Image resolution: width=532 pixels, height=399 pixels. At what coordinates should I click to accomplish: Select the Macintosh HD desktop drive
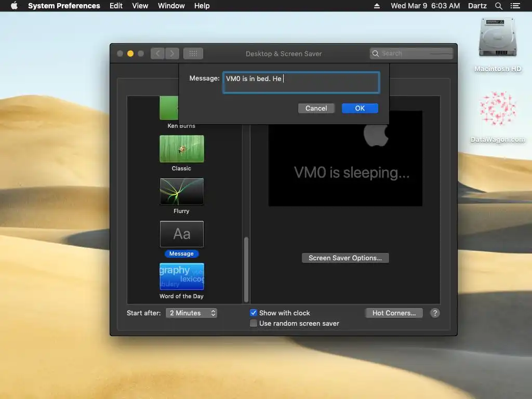point(498,45)
